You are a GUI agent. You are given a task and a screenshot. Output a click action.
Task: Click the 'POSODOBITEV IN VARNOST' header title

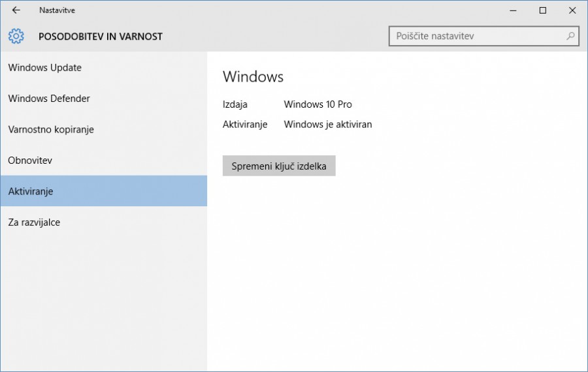pyautogui.click(x=101, y=37)
